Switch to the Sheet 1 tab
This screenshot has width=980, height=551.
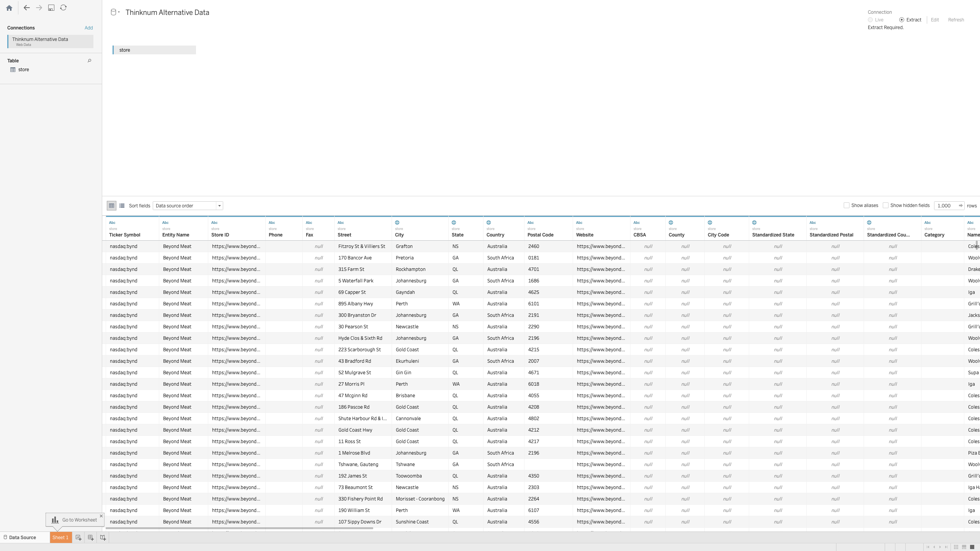point(60,538)
